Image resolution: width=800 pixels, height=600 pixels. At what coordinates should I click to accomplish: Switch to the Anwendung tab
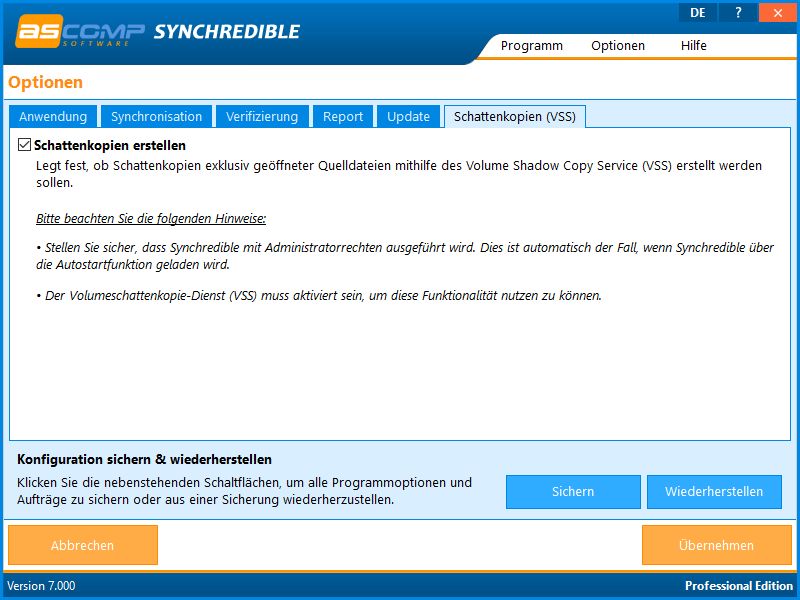click(x=53, y=116)
